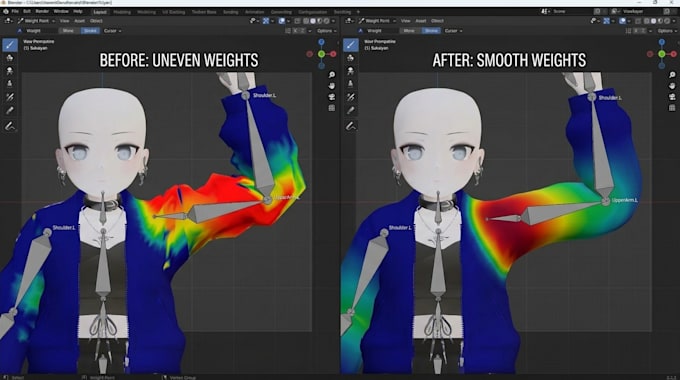Select the Annotate tool in the right viewport
680x380 pixels.
[x=350, y=126]
